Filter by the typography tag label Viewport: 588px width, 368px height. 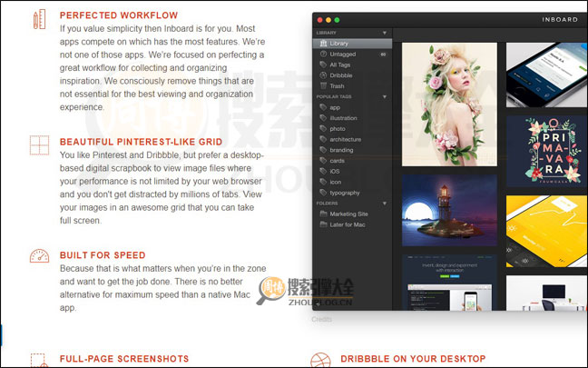tap(345, 193)
